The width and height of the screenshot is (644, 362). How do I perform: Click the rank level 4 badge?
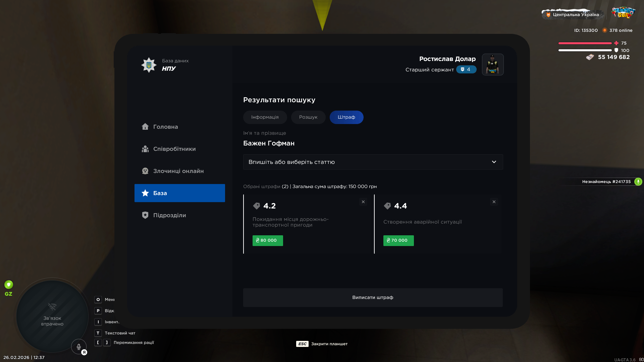coord(466,69)
